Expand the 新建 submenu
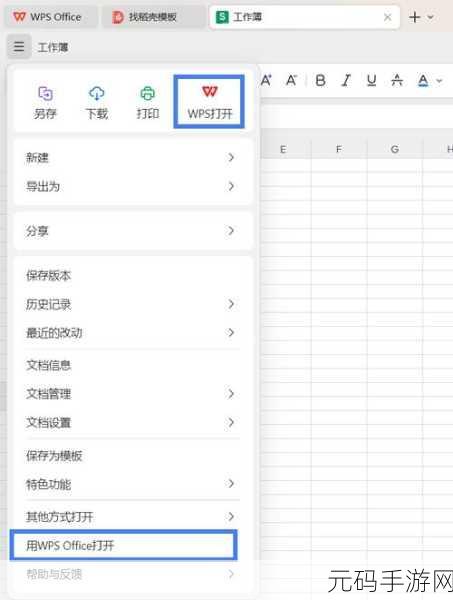The width and height of the screenshot is (453, 600). point(132,157)
